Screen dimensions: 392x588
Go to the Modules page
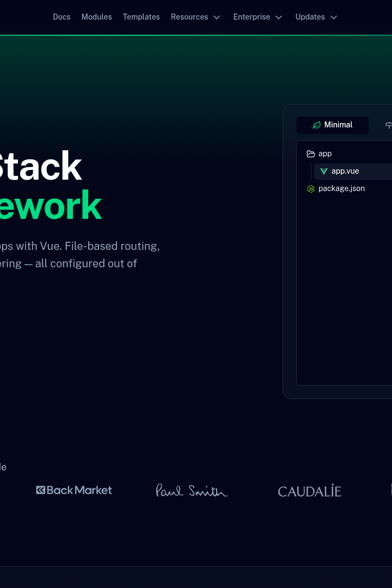tap(96, 17)
